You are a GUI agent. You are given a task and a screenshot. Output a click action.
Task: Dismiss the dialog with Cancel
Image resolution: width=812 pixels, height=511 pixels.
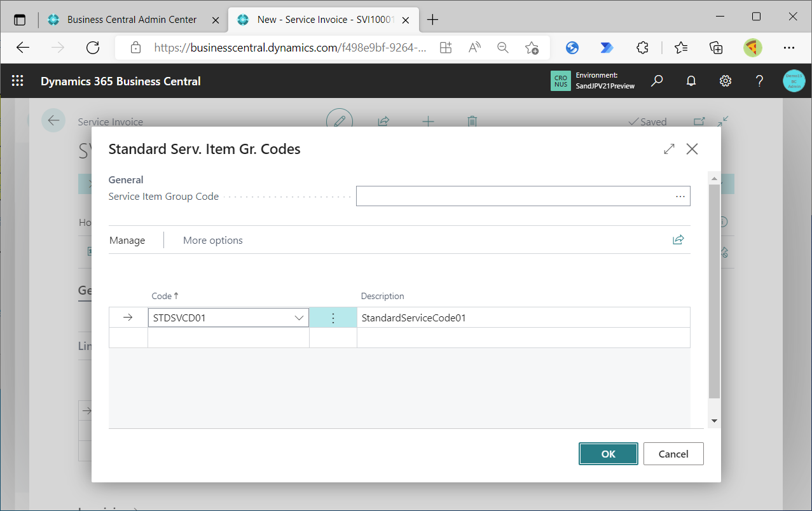(673, 453)
